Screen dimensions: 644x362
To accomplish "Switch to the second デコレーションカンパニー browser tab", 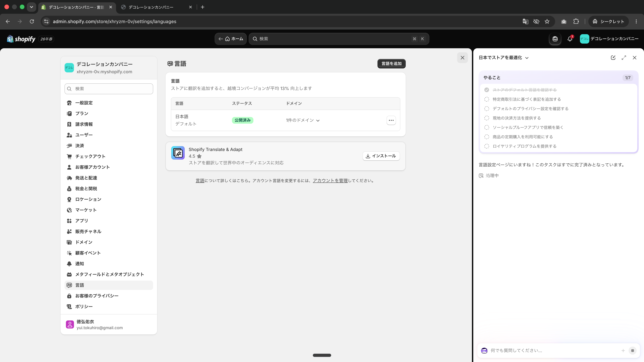I will click(156, 7).
